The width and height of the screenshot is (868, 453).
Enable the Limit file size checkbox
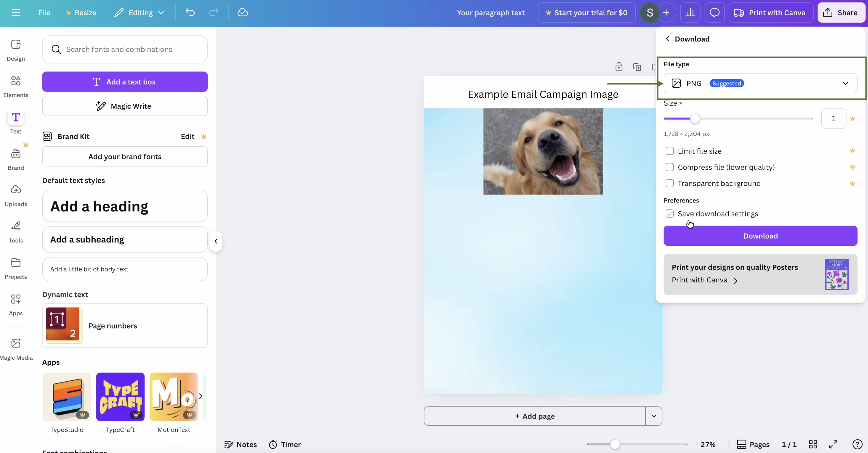click(669, 151)
